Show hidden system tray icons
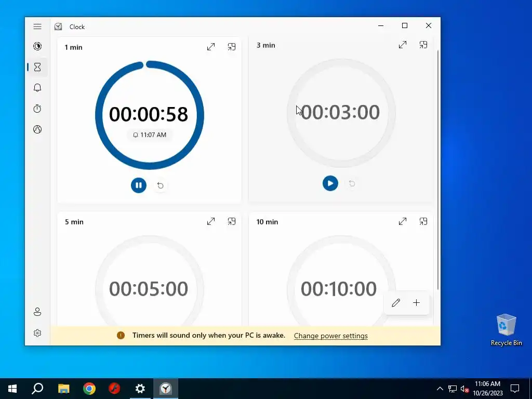The image size is (532, 399). coord(440,389)
